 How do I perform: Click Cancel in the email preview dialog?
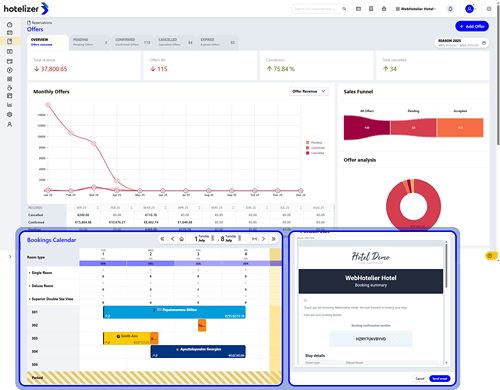point(420,379)
